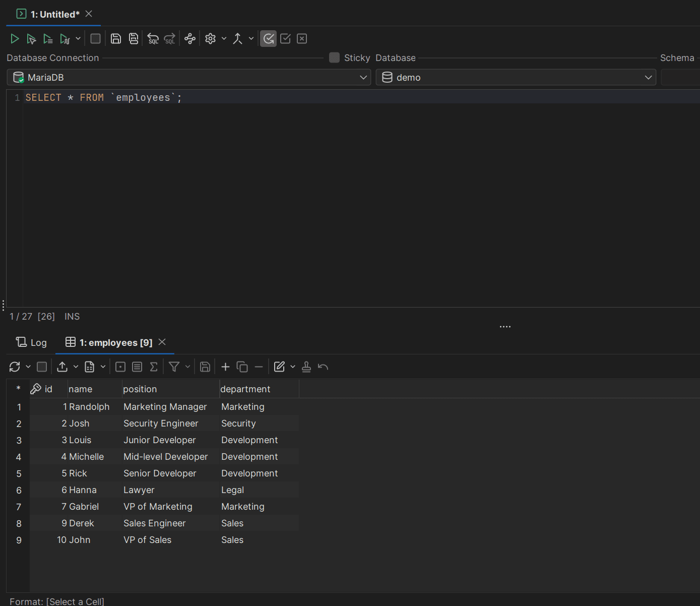
Task: Open the result data filter
Action: click(174, 367)
